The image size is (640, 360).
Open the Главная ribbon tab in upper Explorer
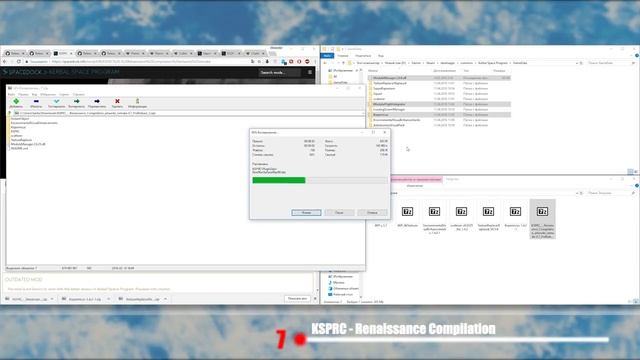coord(343,56)
